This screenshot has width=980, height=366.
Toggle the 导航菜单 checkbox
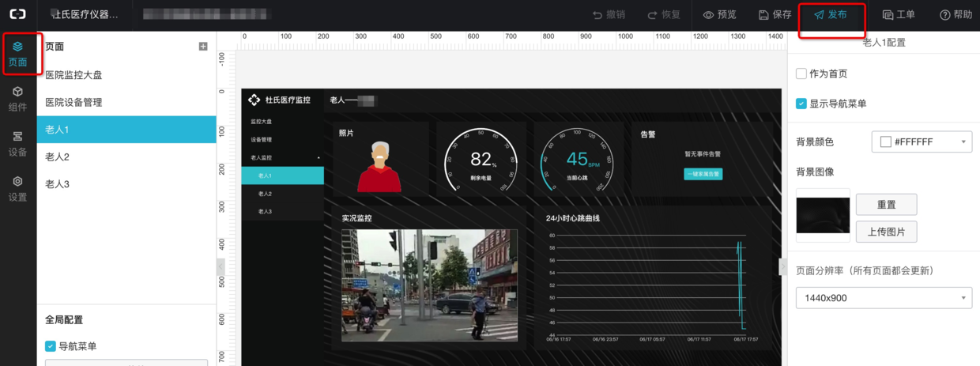[51, 346]
